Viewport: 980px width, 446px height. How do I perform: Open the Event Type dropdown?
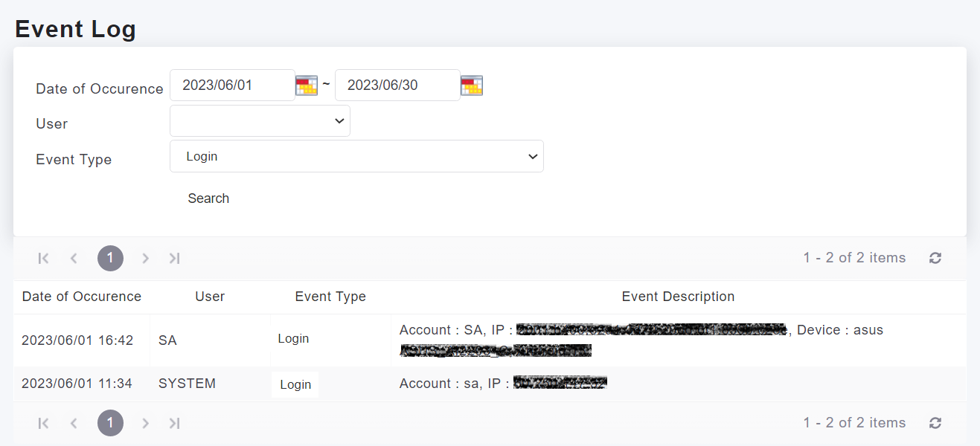coord(356,156)
